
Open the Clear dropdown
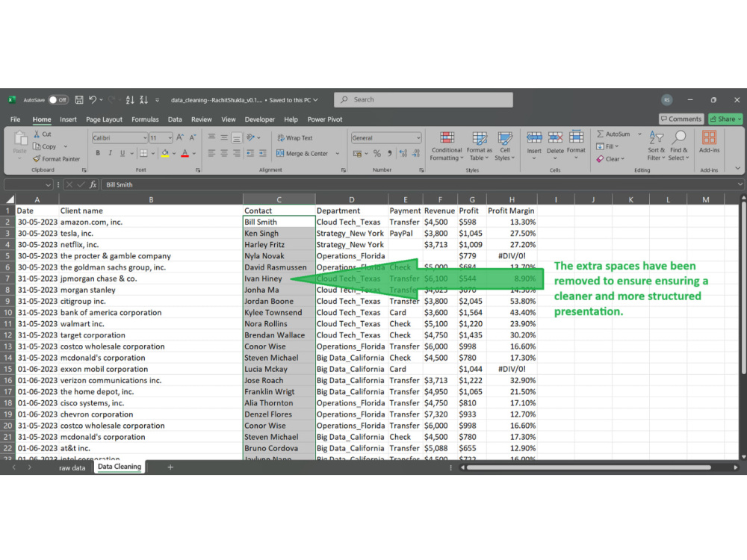610,159
